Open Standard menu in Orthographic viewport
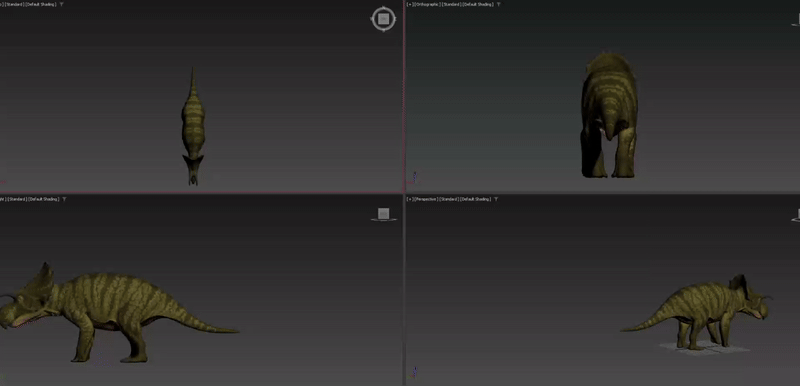 tap(451, 4)
